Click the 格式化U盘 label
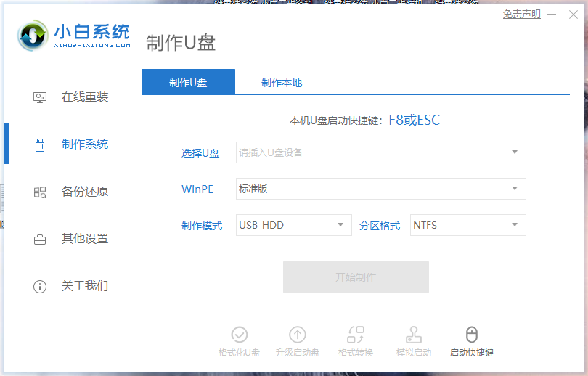Screen dimensions: 588x376 240,353
